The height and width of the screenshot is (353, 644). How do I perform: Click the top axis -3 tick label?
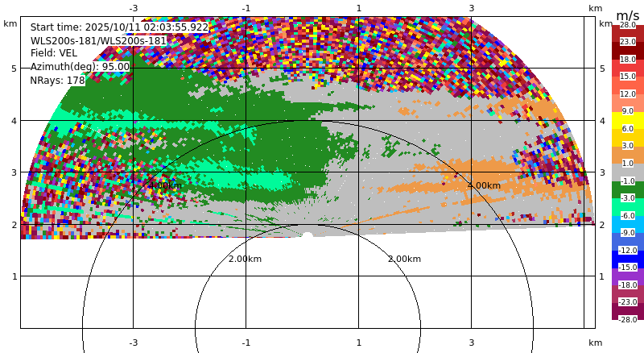click(133, 8)
